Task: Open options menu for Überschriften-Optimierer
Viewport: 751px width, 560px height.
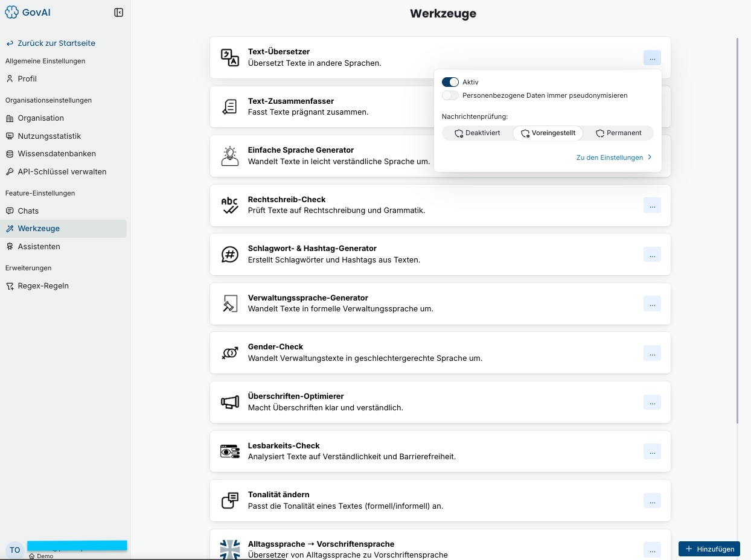Action: coord(652,402)
